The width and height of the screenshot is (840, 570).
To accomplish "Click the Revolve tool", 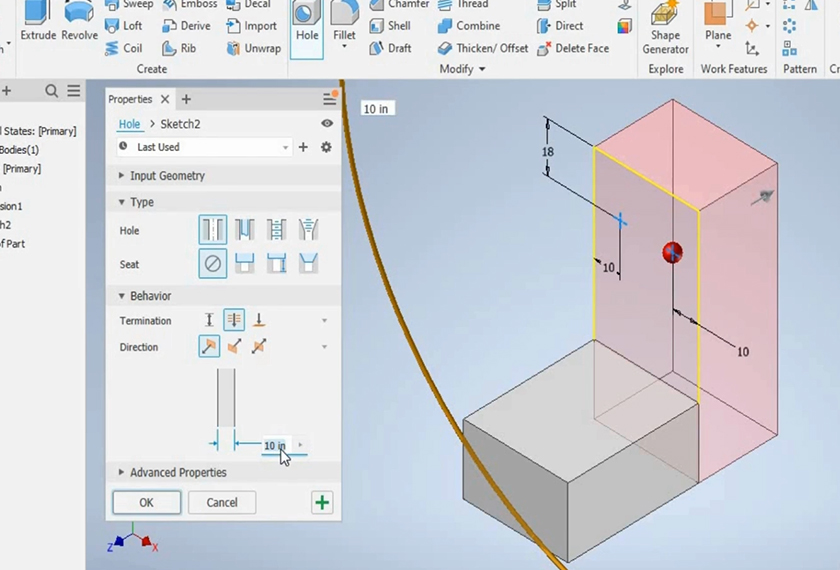I will [x=80, y=24].
